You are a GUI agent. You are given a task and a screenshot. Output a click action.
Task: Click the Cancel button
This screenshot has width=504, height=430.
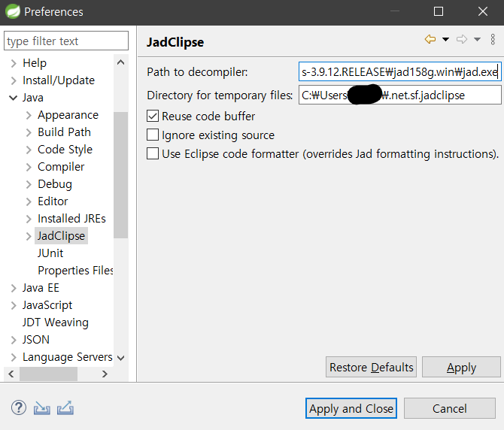pos(449,408)
